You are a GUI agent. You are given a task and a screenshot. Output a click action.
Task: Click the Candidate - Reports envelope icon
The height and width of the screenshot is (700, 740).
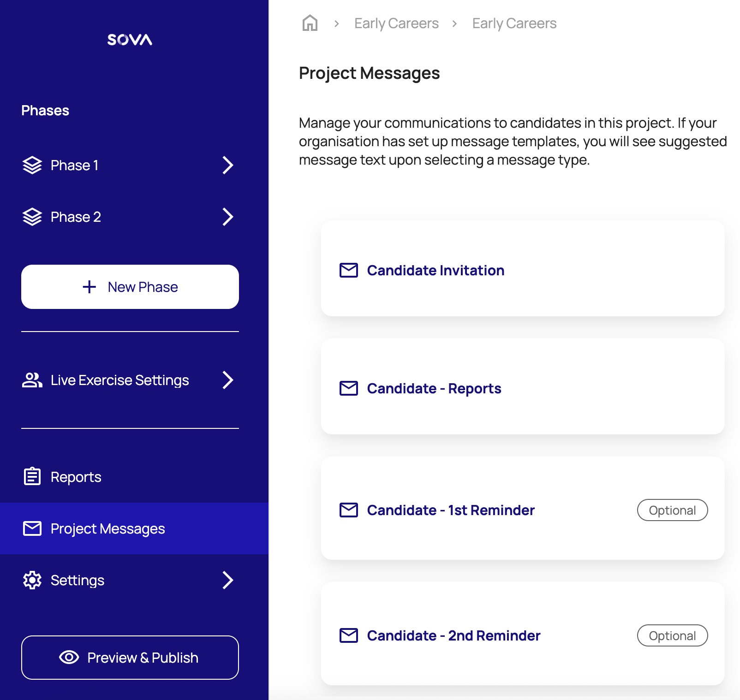(x=348, y=388)
